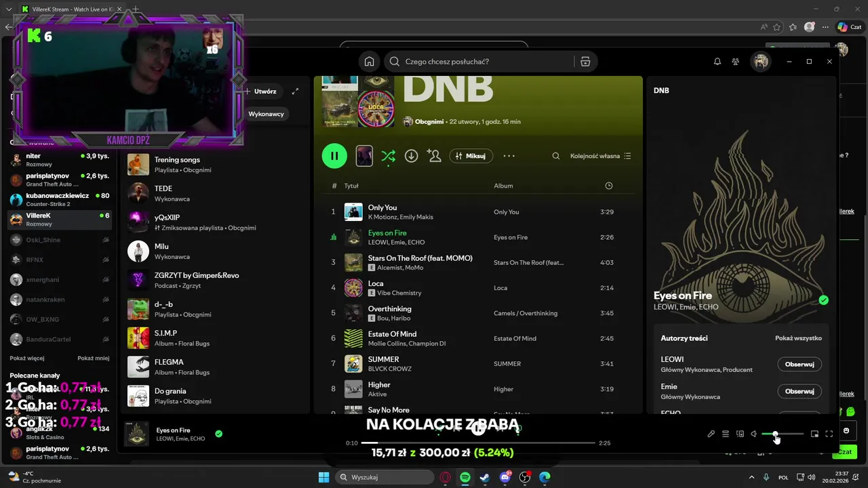
Task: Follow LEOWI with the Obserwuj button
Action: pos(800,364)
